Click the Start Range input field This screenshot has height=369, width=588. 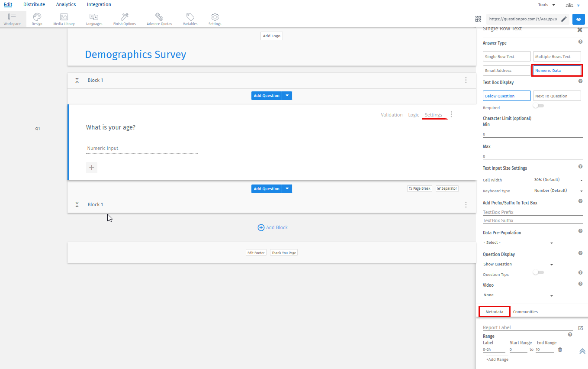[x=518, y=349]
